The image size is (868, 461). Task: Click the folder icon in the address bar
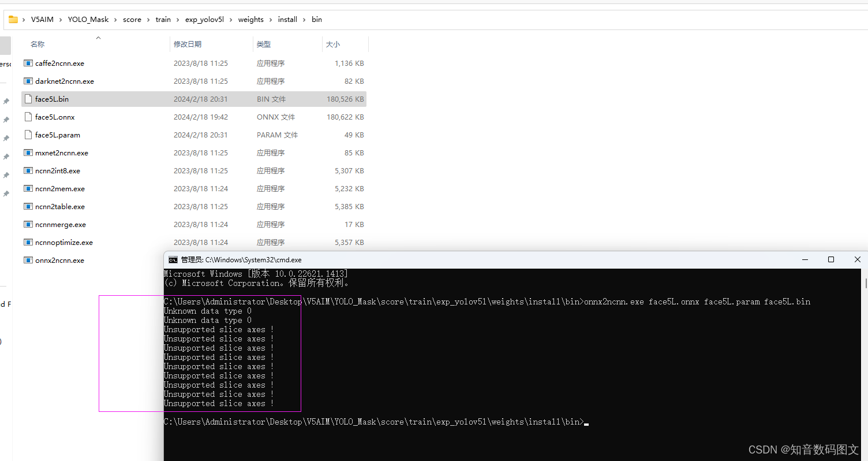(13, 19)
